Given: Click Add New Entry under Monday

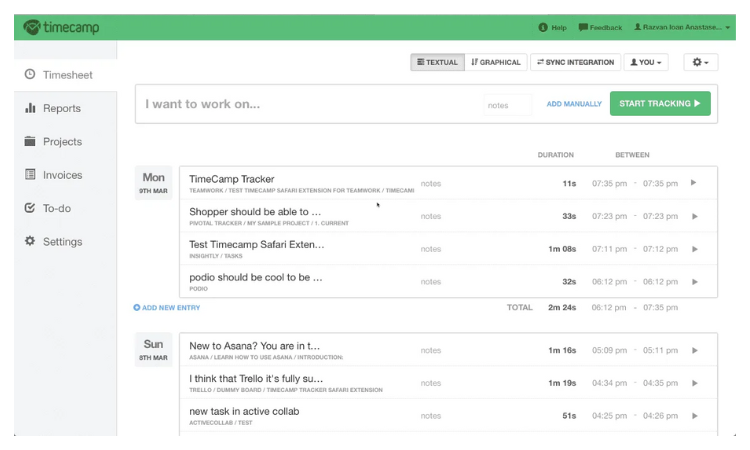Looking at the screenshot, I should pyautogui.click(x=167, y=307).
